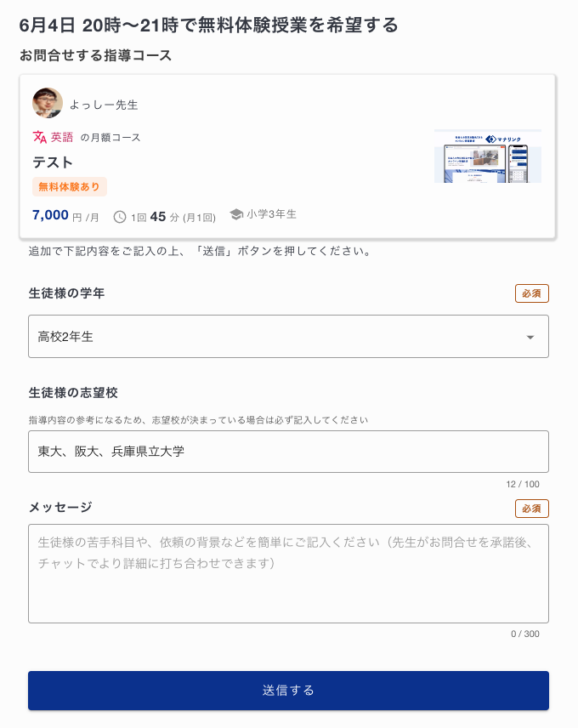Viewport: 578px width, 728px height.
Task: Expand the student grade dropdown arrow
Action: (530, 337)
